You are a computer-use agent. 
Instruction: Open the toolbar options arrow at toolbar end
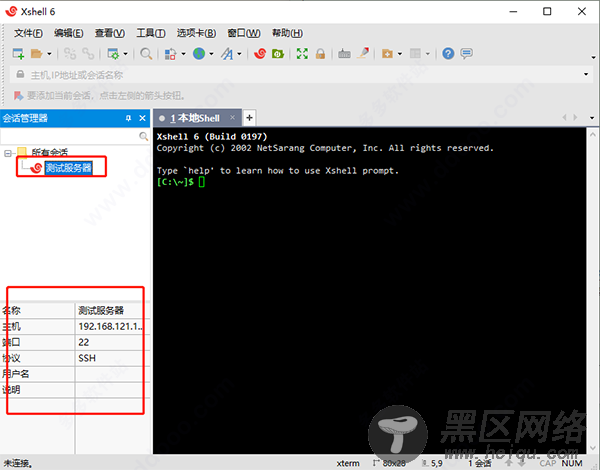click(x=593, y=57)
